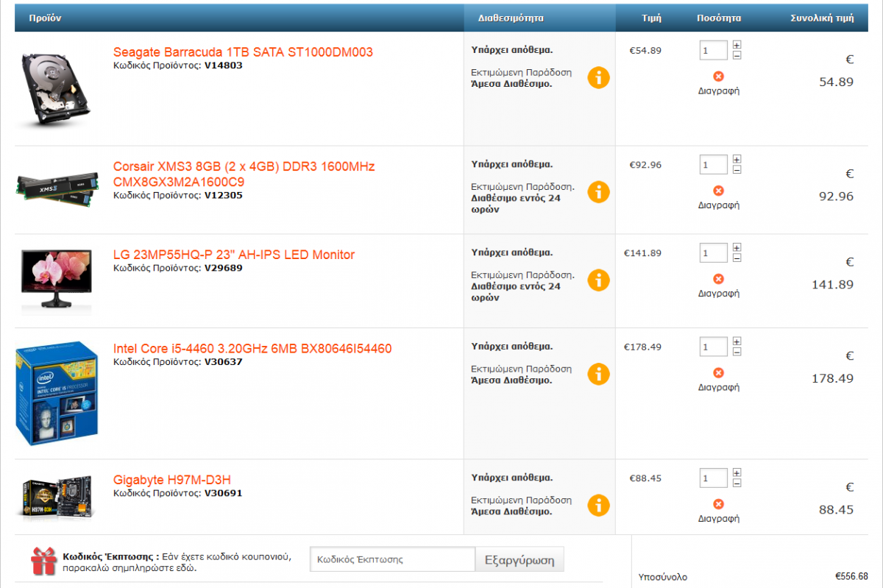The height and width of the screenshot is (588, 883).
Task: Select product code V12305 text
Action: click(223, 195)
